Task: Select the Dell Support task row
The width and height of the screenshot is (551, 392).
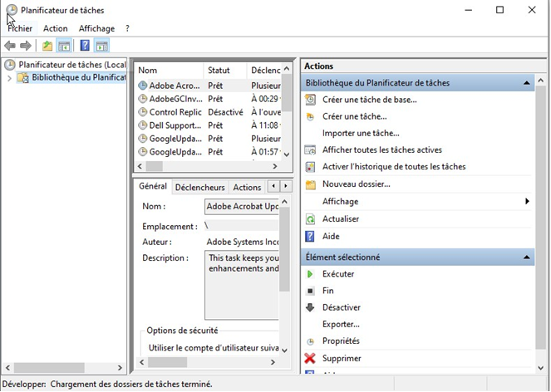Action: (175, 125)
